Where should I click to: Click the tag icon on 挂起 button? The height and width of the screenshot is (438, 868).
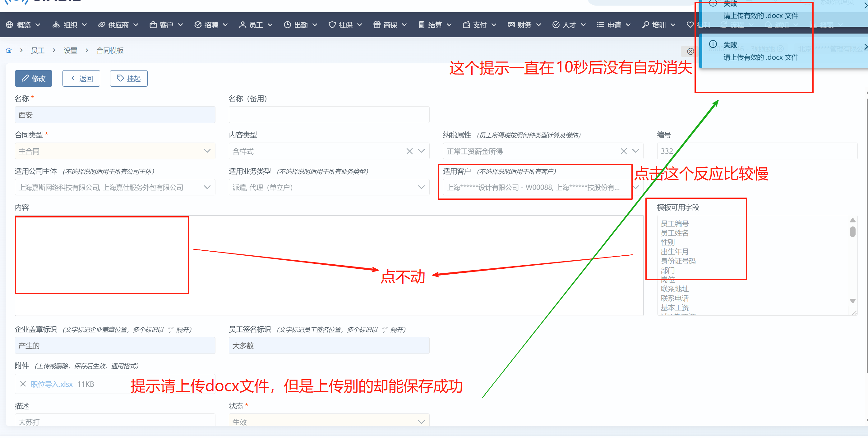[120, 79]
